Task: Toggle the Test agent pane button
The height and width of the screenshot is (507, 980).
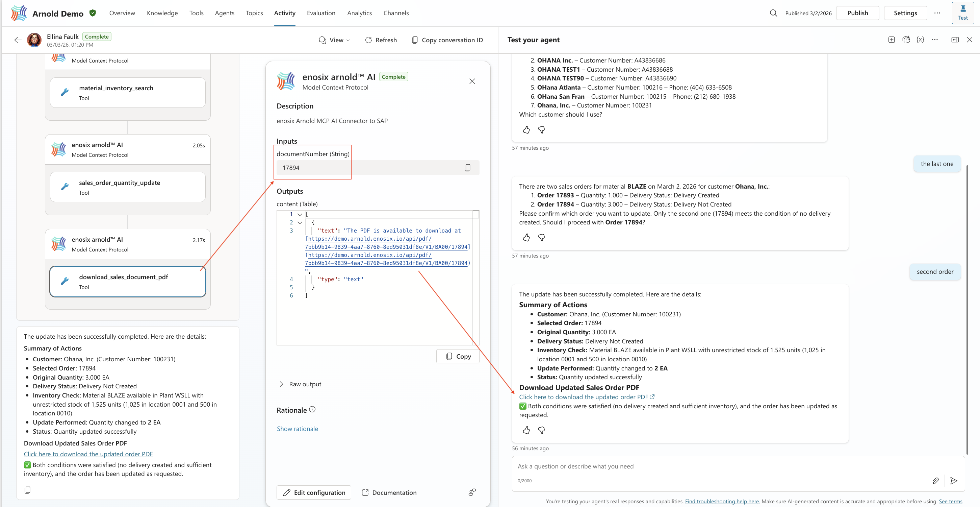Action: (x=962, y=13)
